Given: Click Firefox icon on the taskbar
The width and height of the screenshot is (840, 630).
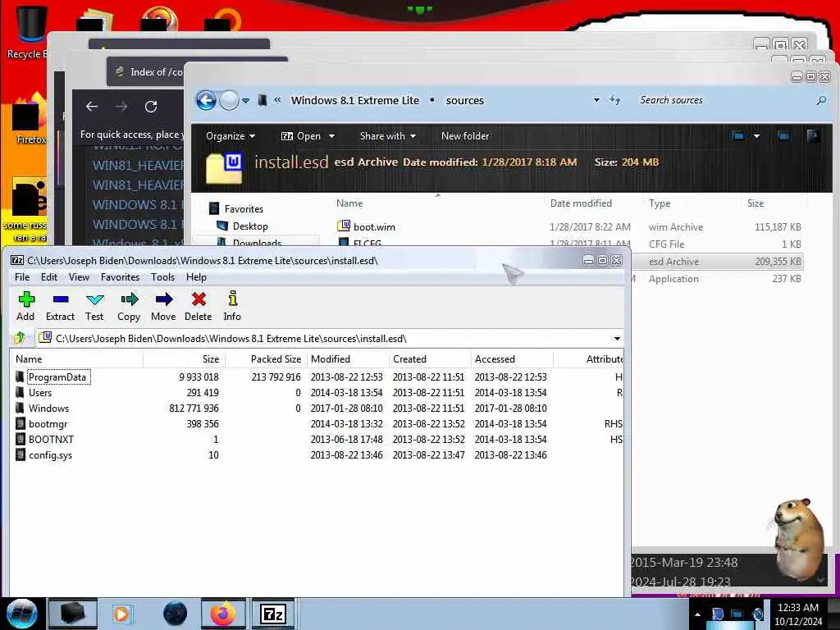Looking at the screenshot, I should (x=223, y=614).
